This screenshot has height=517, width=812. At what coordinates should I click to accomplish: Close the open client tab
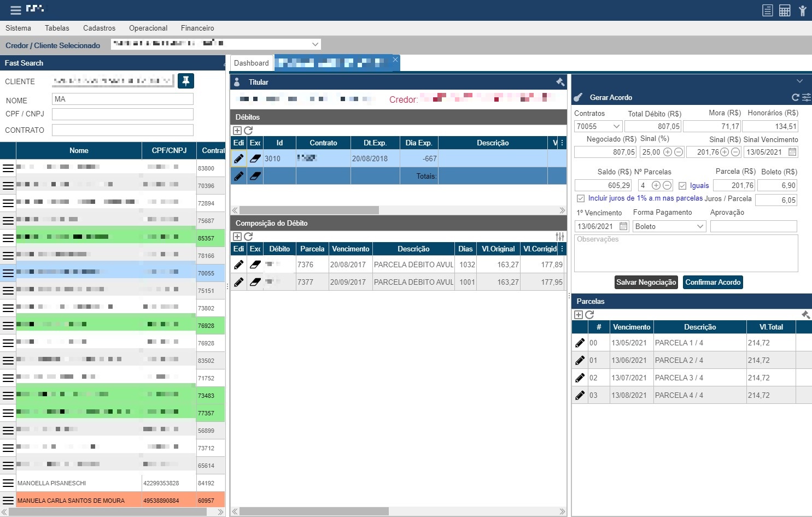(x=395, y=60)
